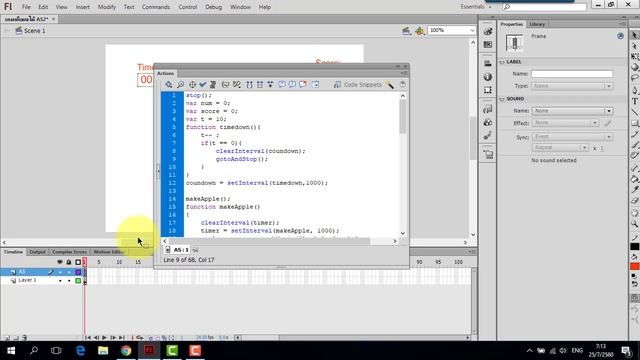Open the Sound Name dropdown
Viewport: 640px width, 360px height.
pos(572,111)
